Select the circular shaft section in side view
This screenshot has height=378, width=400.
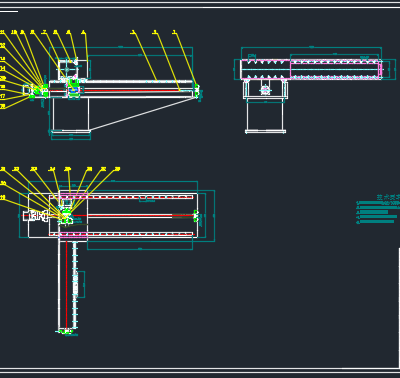click(x=265, y=90)
